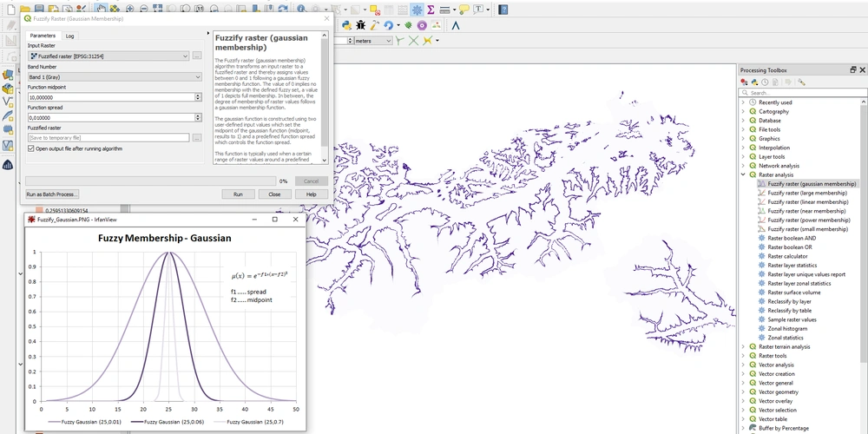Click the Text Annotation tool icon
868x434 pixels.
point(477,10)
